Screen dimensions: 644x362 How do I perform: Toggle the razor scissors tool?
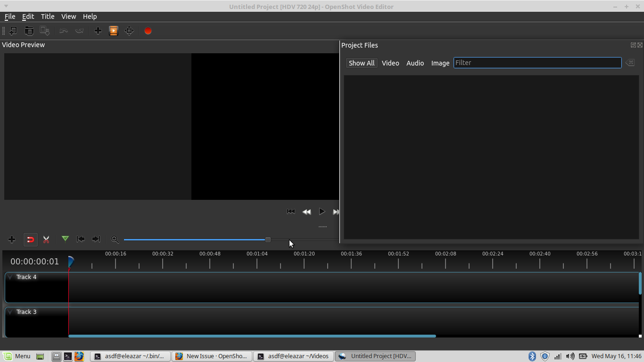46,239
